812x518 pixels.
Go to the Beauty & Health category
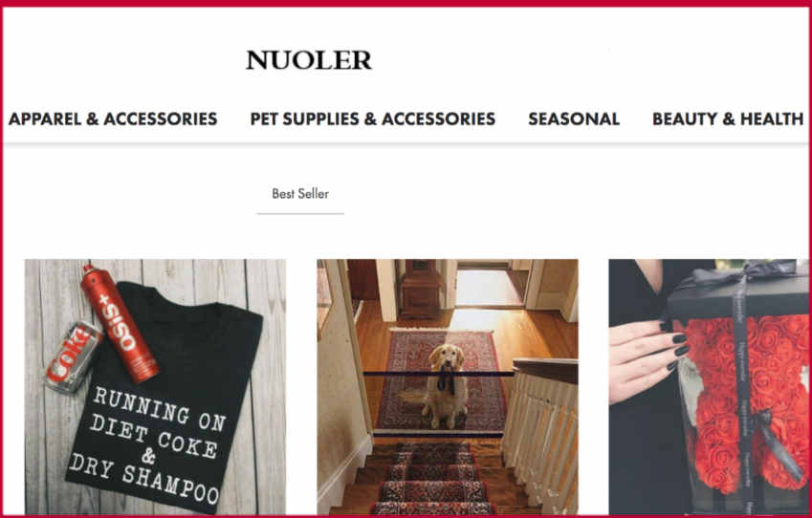tap(728, 119)
